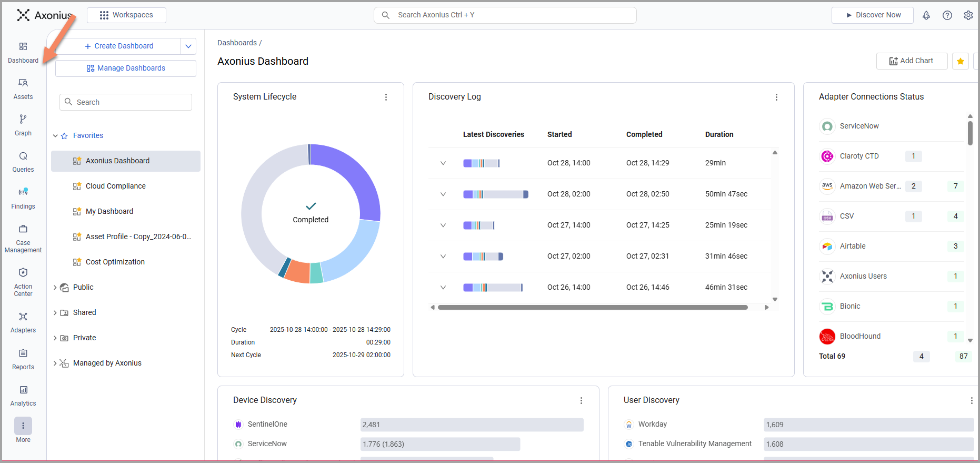
Task: Open Case Management in sidebar
Action: point(23,239)
